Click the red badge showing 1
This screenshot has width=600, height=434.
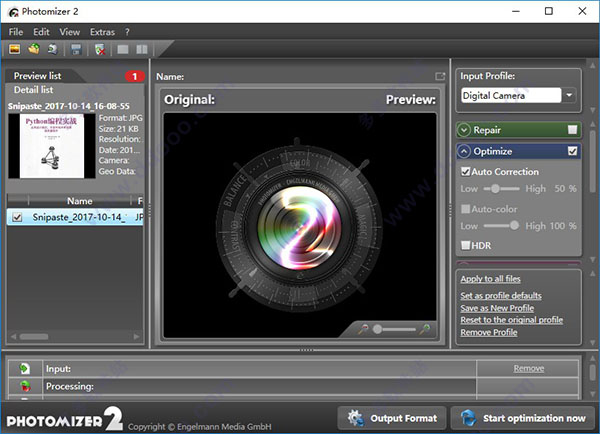(135, 77)
